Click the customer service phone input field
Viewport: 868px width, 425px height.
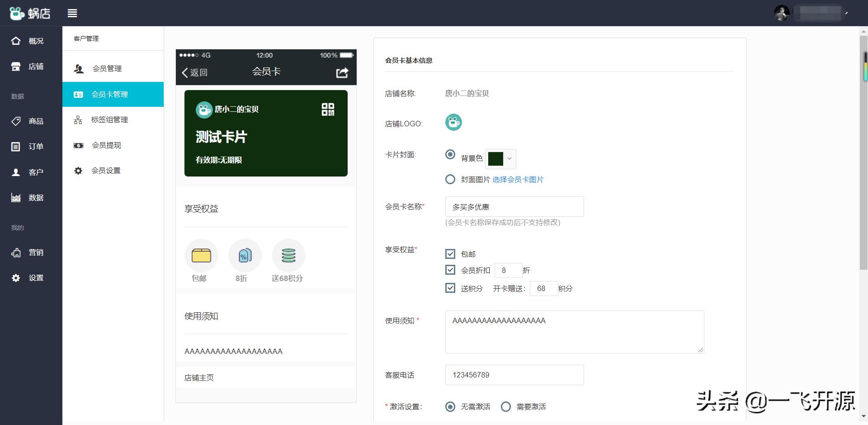[x=514, y=375]
